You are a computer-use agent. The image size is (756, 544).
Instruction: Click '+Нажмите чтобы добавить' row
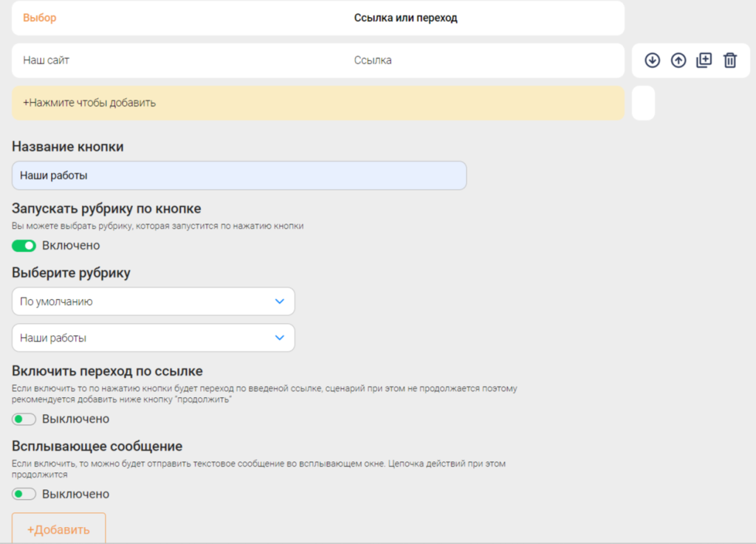pyautogui.click(x=318, y=103)
